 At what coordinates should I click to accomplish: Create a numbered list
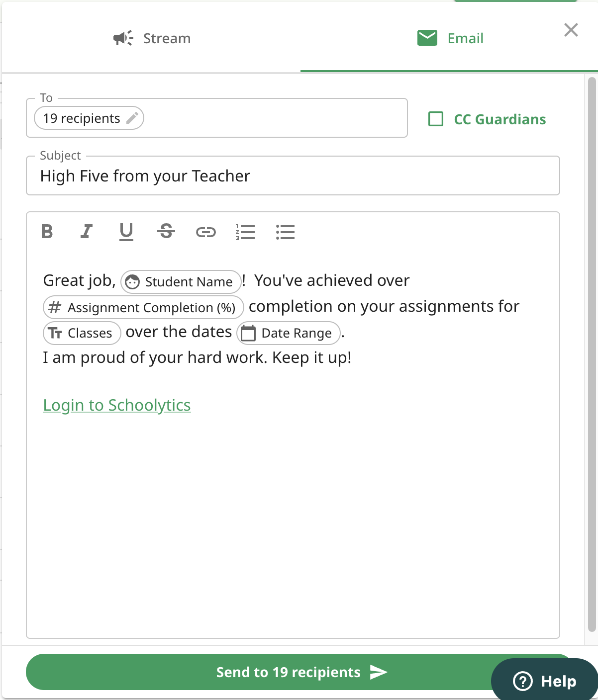click(x=246, y=231)
